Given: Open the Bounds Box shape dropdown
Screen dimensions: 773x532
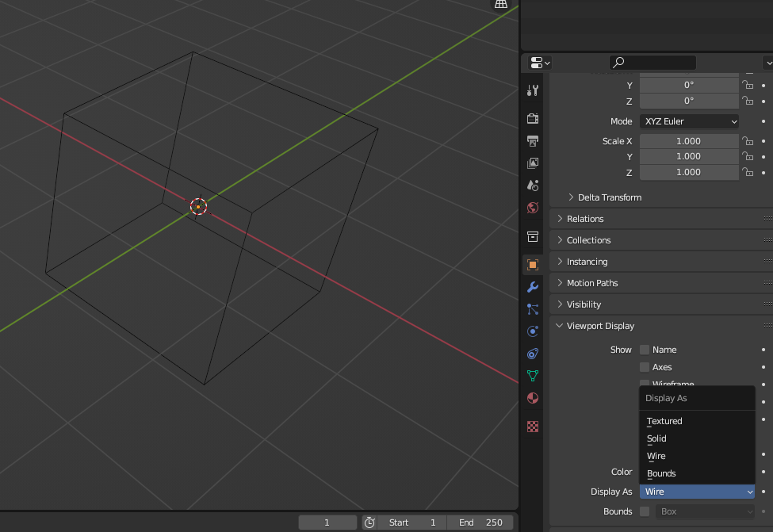Looking at the screenshot, I should pyautogui.click(x=705, y=511).
